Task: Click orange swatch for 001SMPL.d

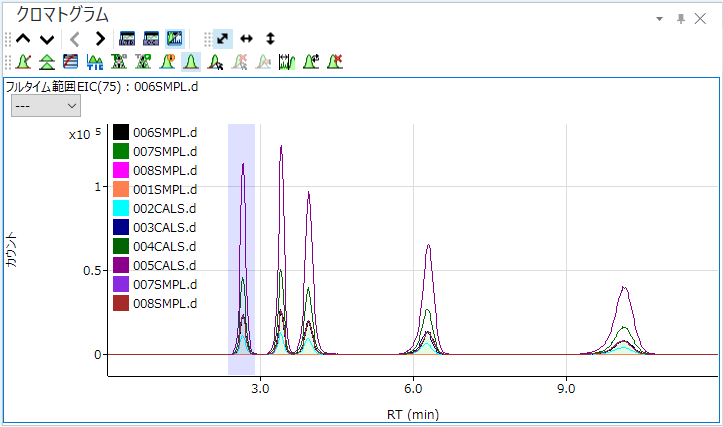Action: point(121,190)
